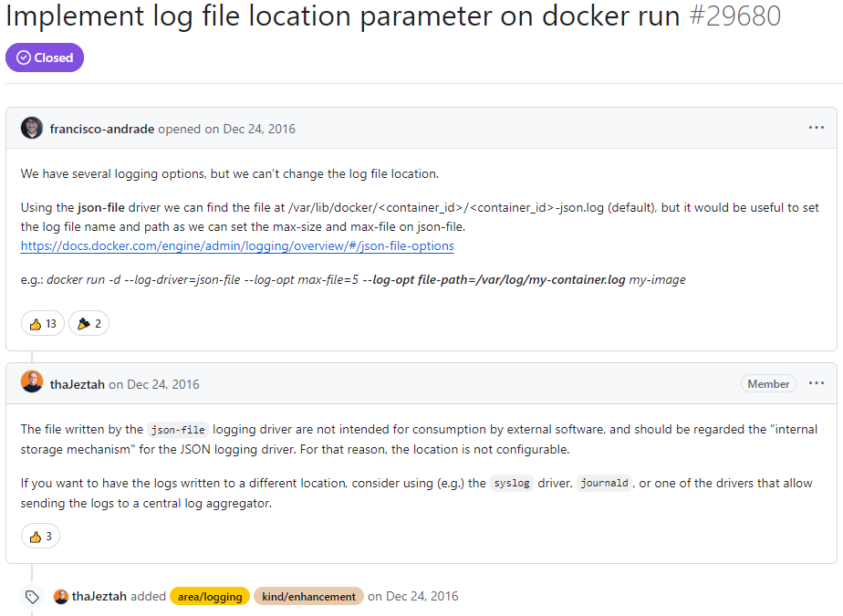843x616 pixels.
Task: Open the options menu on the first comment
Action: [x=817, y=128]
